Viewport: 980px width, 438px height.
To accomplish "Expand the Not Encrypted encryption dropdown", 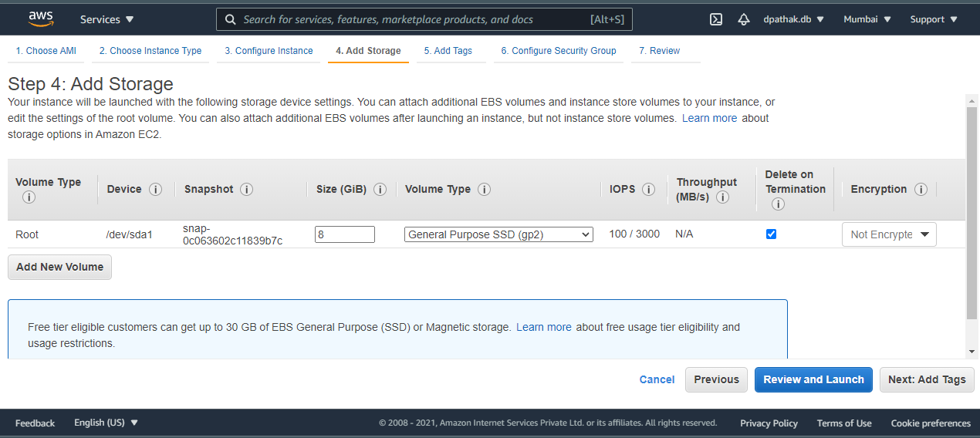I will (889, 234).
